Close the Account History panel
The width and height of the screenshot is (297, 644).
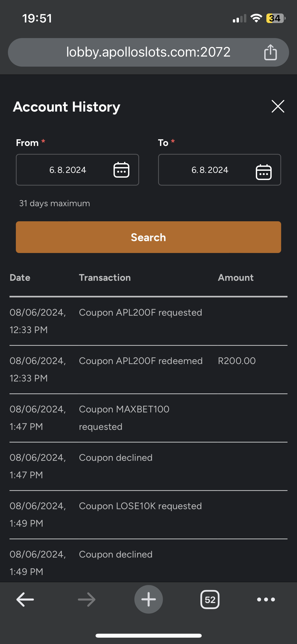pyautogui.click(x=278, y=107)
